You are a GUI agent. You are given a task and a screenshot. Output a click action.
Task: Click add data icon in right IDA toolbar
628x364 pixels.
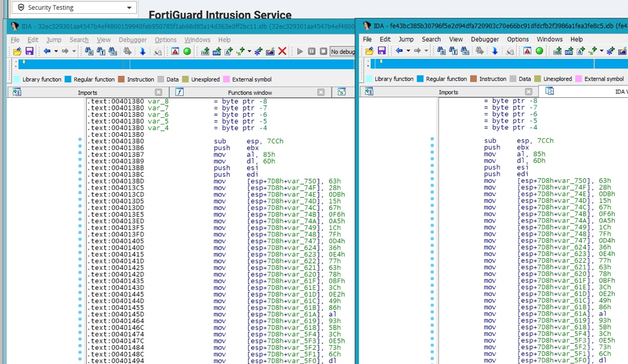click(569, 51)
